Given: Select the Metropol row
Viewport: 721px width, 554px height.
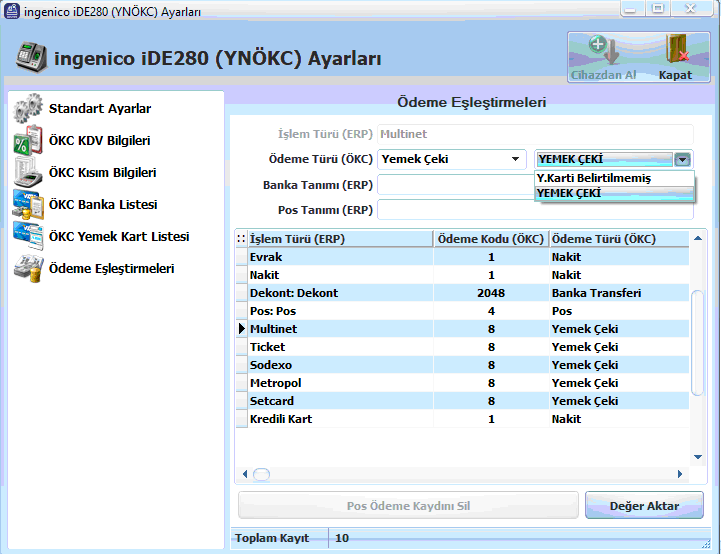Looking at the screenshot, I should pyautogui.click(x=462, y=383).
